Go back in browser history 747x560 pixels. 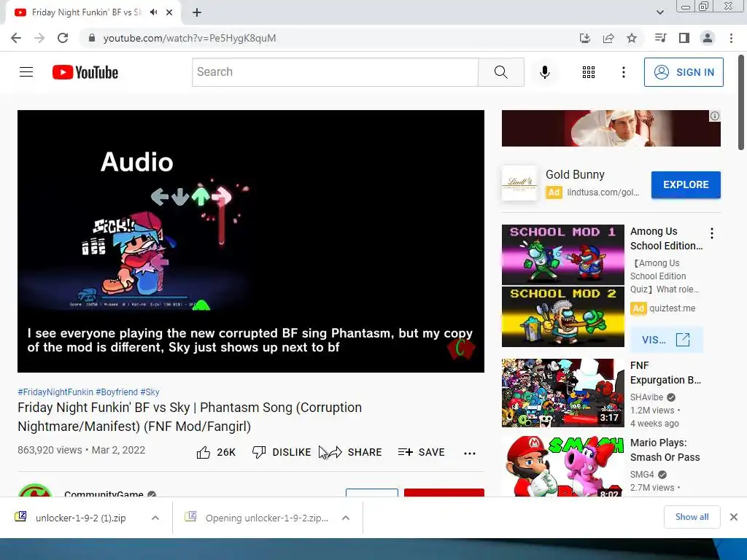coord(16,38)
